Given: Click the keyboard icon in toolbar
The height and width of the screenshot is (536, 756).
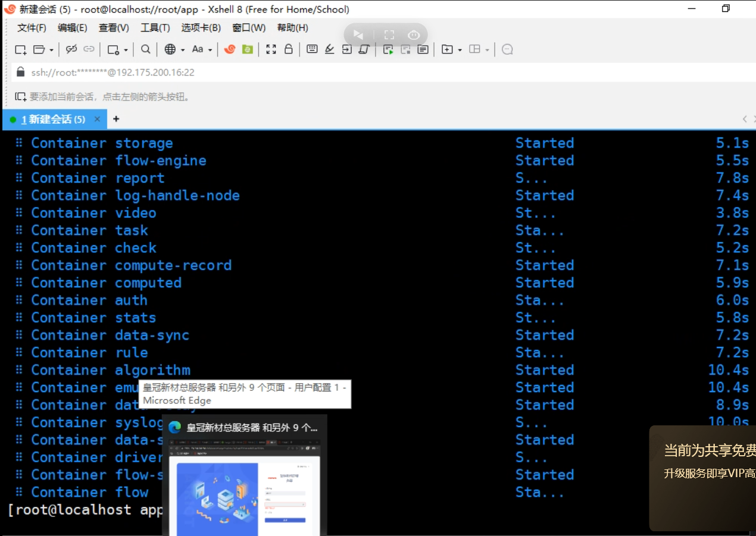Looking at the screenshot, I should [x=312, y=49].
